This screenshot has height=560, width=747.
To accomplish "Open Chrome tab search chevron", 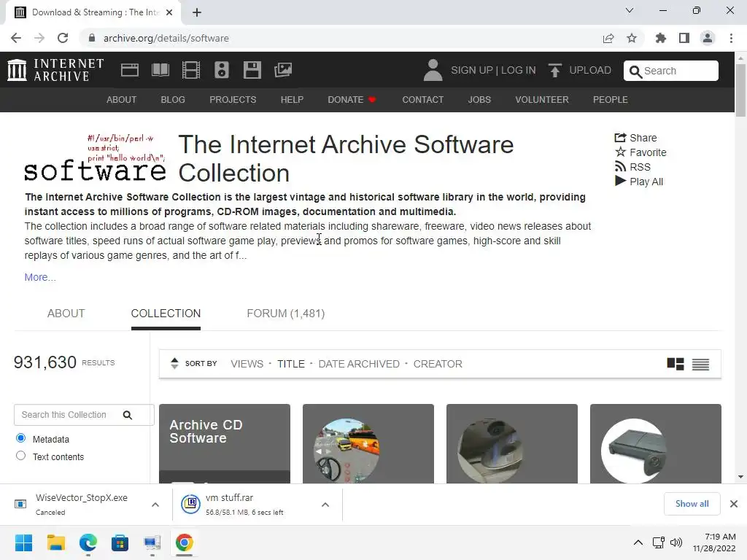I will (630, 10).
